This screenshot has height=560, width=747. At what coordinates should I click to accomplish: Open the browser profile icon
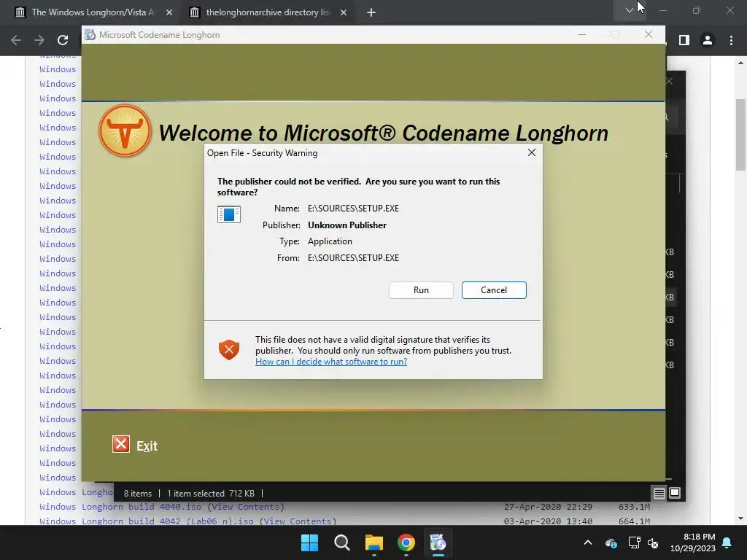pyautogui.click(x=708, y=40)
